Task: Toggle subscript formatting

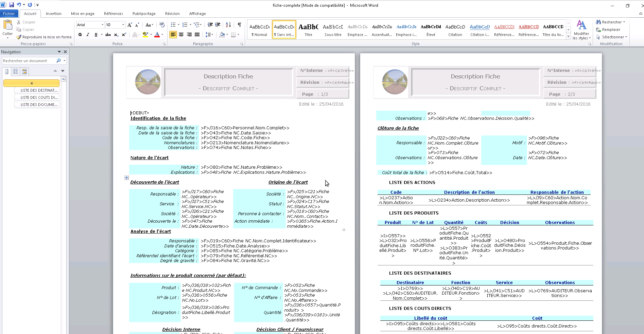Action: (x=116, y=35)
